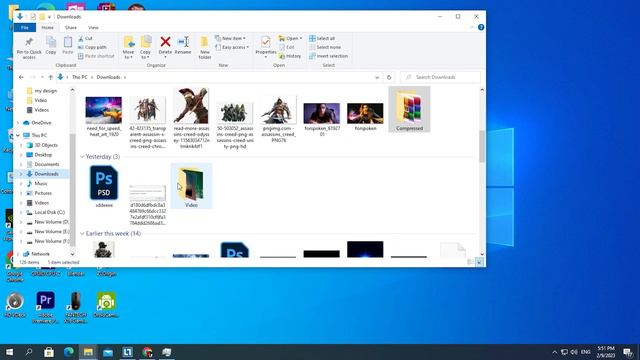Click Select none in the ribbon
Screen dimensions: 640x360
pos(325,47)
